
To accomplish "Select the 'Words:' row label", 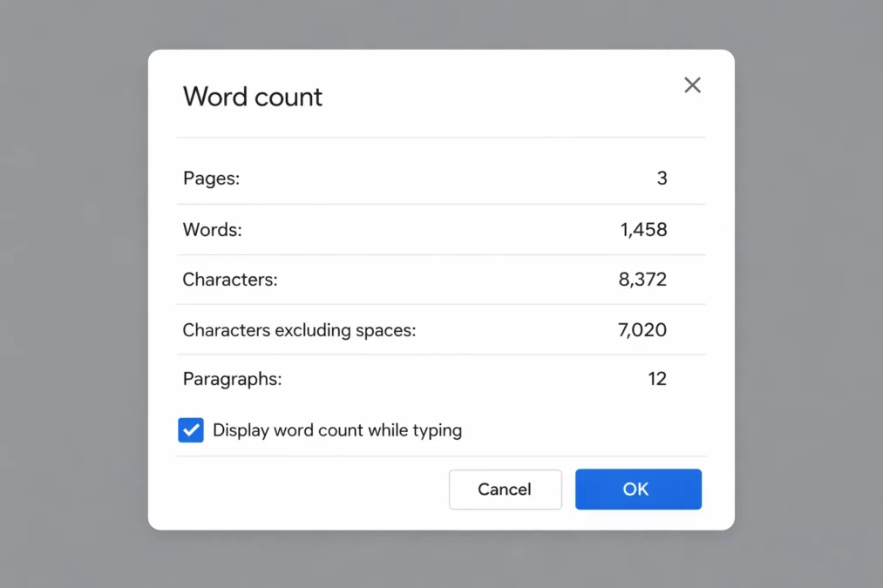I will click(x=212, y=230).
